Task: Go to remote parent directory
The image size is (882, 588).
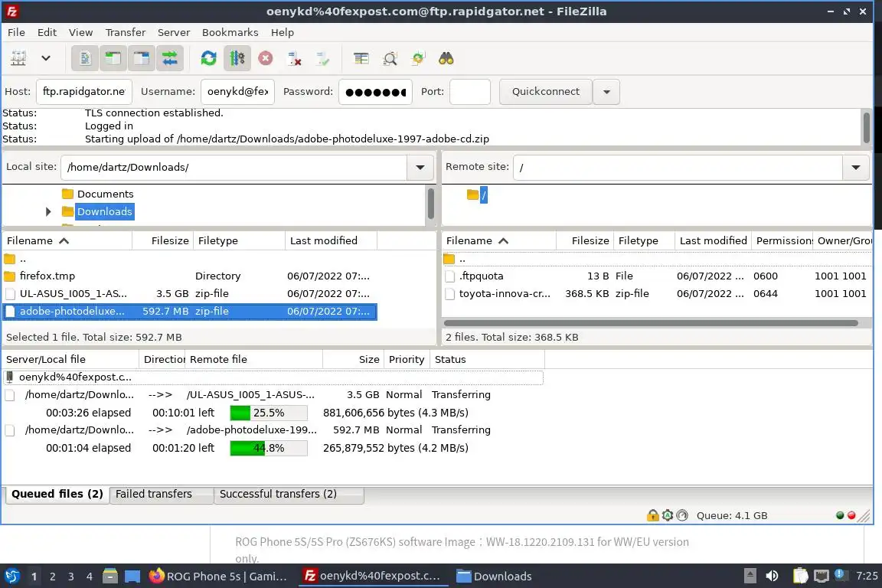Action: (x=656, y=259)
